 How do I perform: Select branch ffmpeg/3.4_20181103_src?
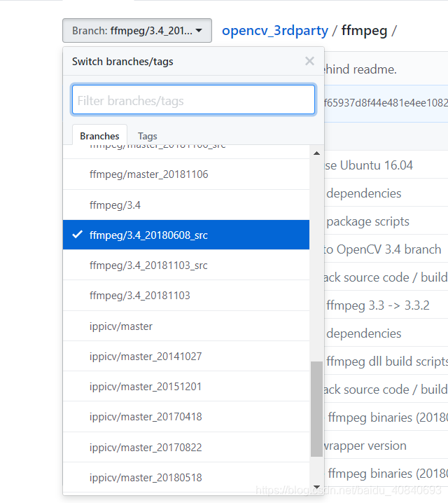point(186,265)
